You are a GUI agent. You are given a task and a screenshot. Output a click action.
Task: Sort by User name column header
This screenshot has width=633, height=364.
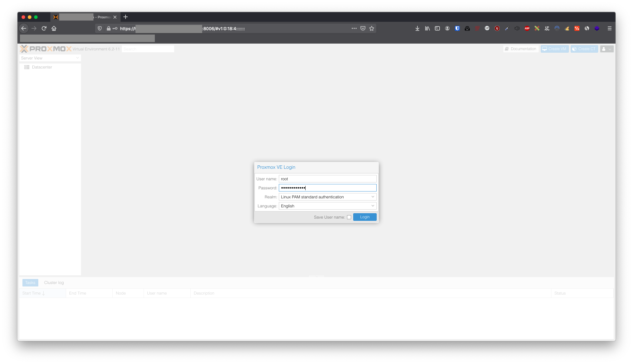pyautogui.click(x=167, y=293)
